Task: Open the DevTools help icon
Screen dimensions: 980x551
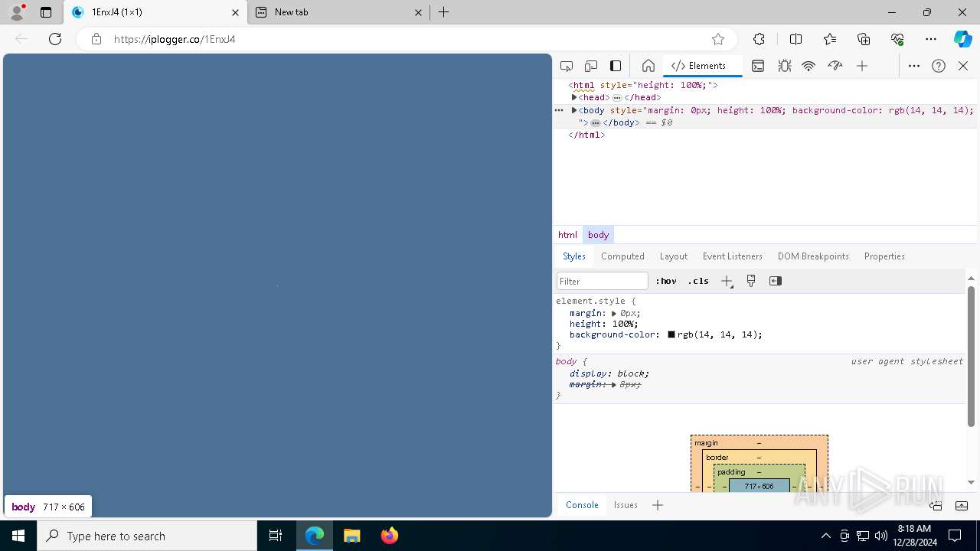Action: [939, 66]
